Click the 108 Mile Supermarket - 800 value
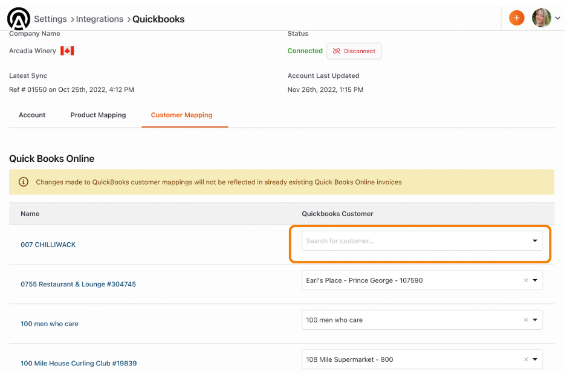This screenshot has height=392, width=567. click(x=349, y=359)
